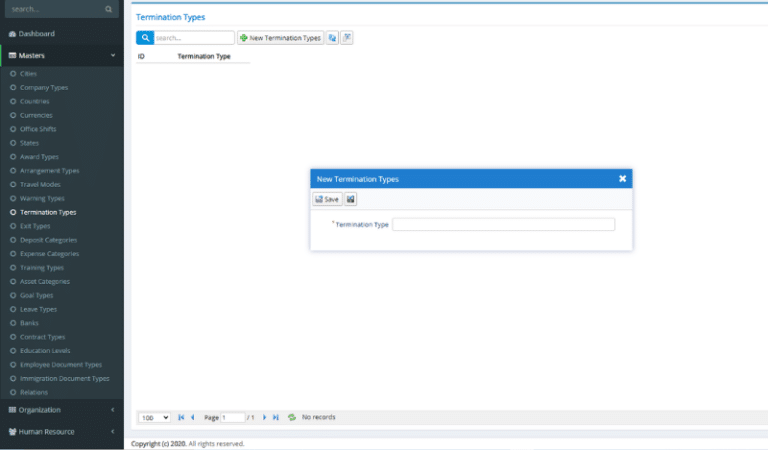Open Relations master list
768x450 pixels.
pyautogui.click(x=33, y=392)
